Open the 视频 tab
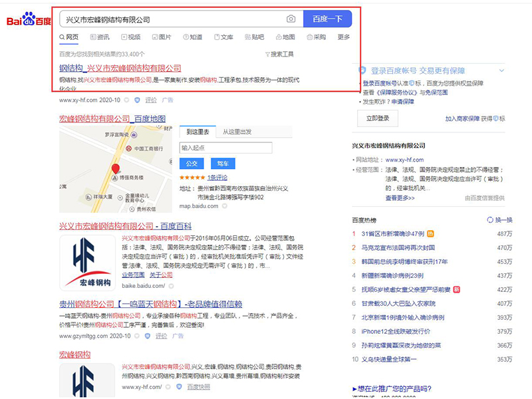This screenshot has width=532, height=399. 131,37
